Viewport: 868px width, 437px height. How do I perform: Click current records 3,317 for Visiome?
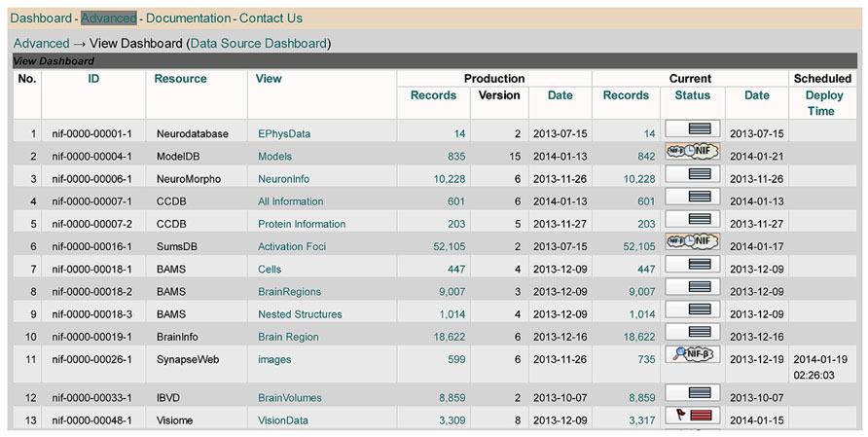(642, 420)
